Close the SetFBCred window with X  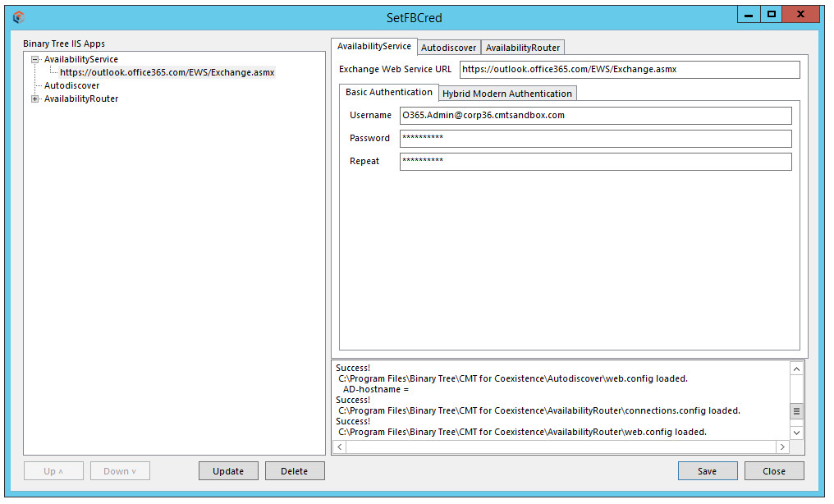[800, 14]
